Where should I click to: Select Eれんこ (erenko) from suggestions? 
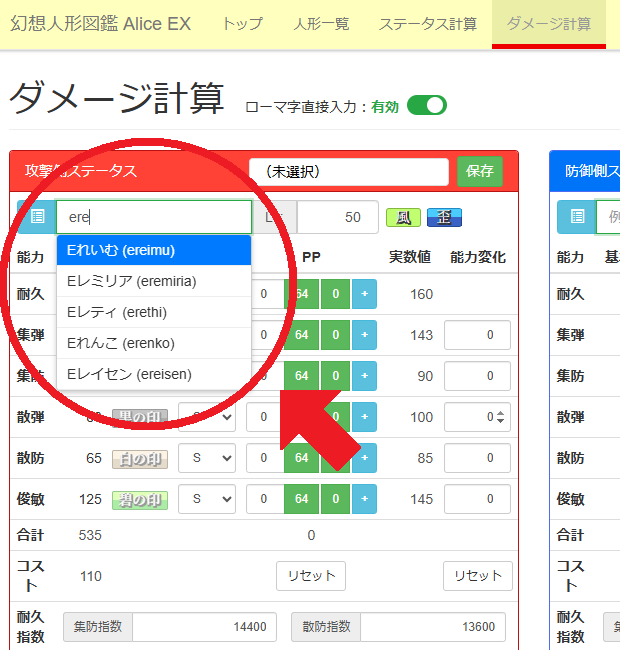[154, 343]
